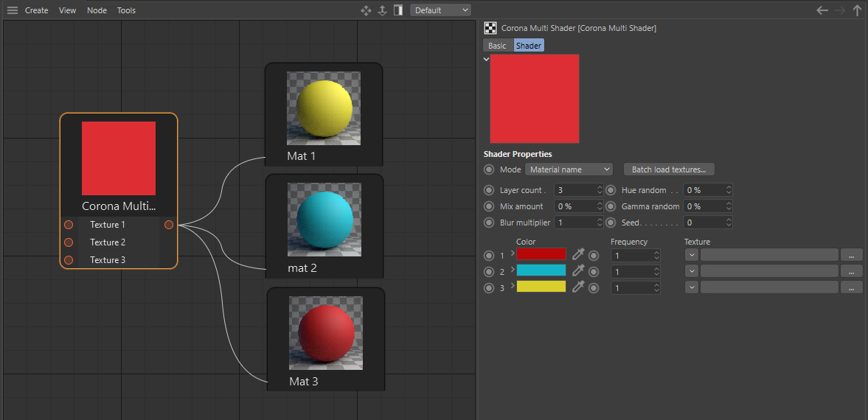Toggle the Hue random animation dot
The image size is (868, 420).
611,190
